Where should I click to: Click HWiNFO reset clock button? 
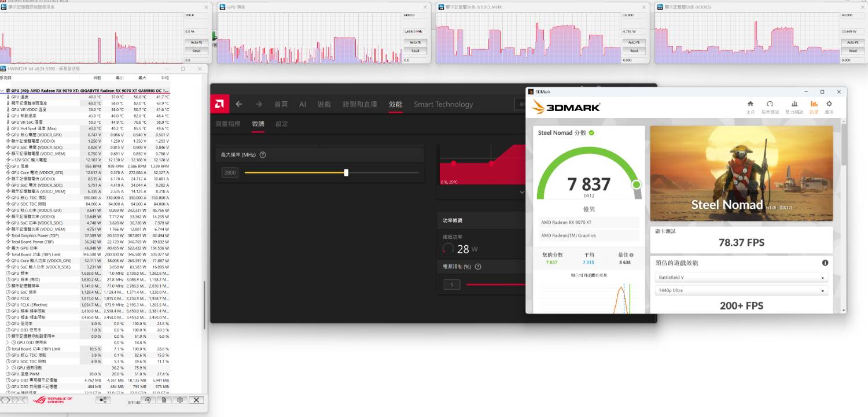(x=148, y=400)
